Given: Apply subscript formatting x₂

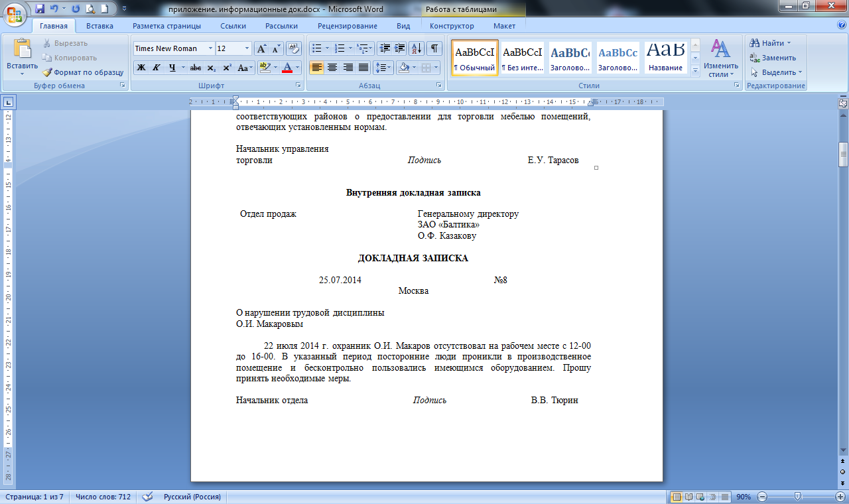Looking at the screenshot, I should [212, 68].
